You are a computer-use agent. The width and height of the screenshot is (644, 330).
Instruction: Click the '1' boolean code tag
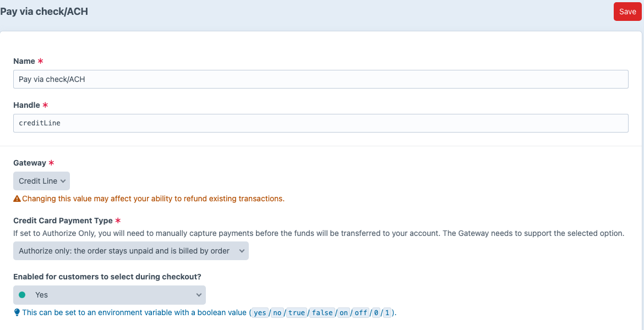[386, 313]
